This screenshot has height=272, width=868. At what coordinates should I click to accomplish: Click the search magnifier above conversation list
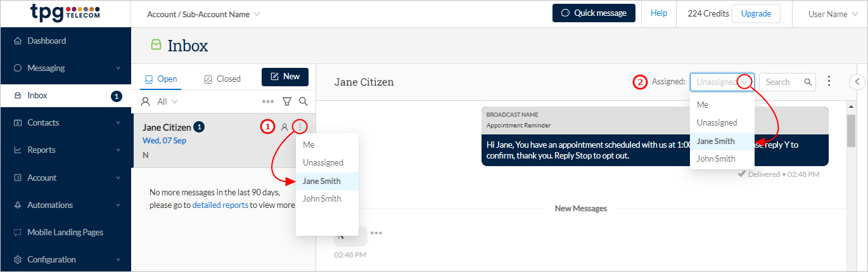click(303, 101)
